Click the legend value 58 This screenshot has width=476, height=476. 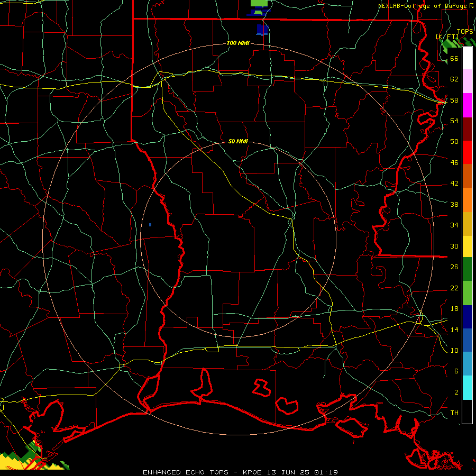click(454, 100)
